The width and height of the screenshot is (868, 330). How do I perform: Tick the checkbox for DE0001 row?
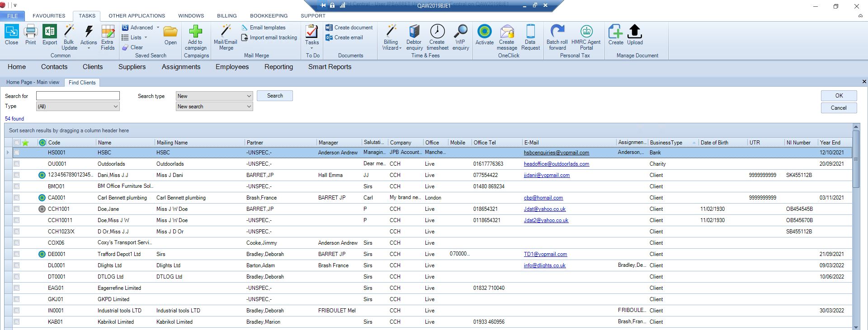[x=17, y=254]
